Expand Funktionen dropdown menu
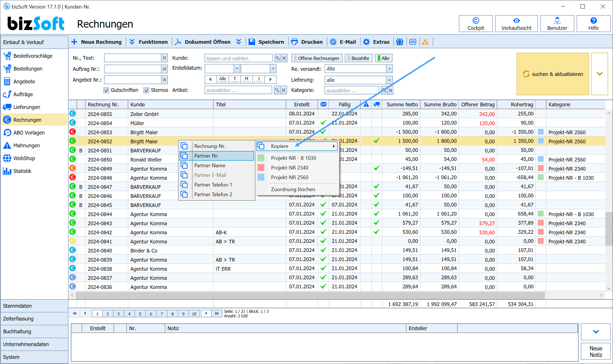 [148, 42]
